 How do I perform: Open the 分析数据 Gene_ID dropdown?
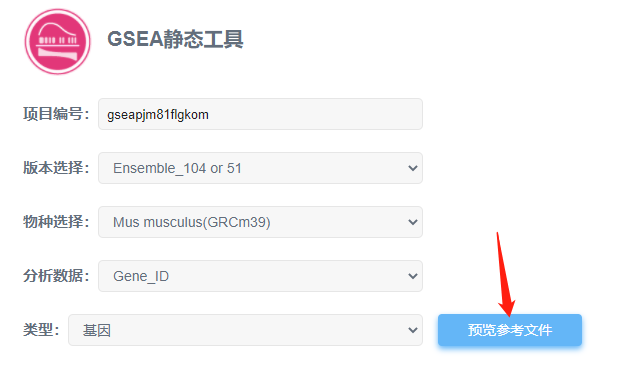(260, 276)
